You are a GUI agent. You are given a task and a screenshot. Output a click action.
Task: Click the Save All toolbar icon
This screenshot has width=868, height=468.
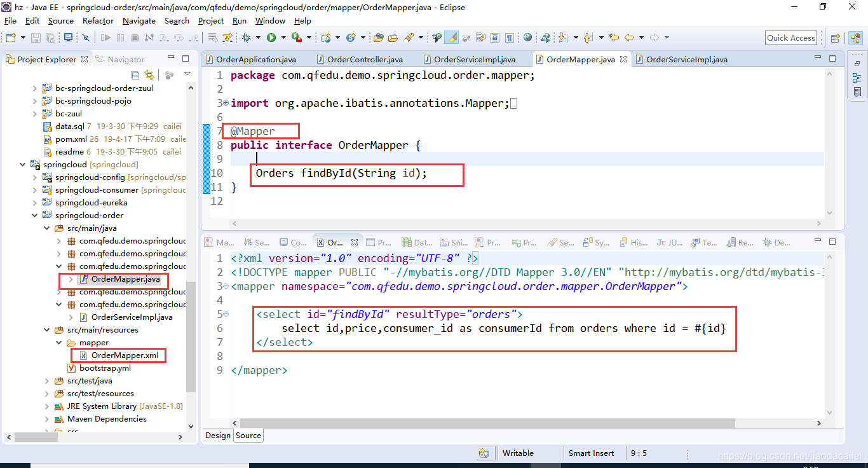50,38
